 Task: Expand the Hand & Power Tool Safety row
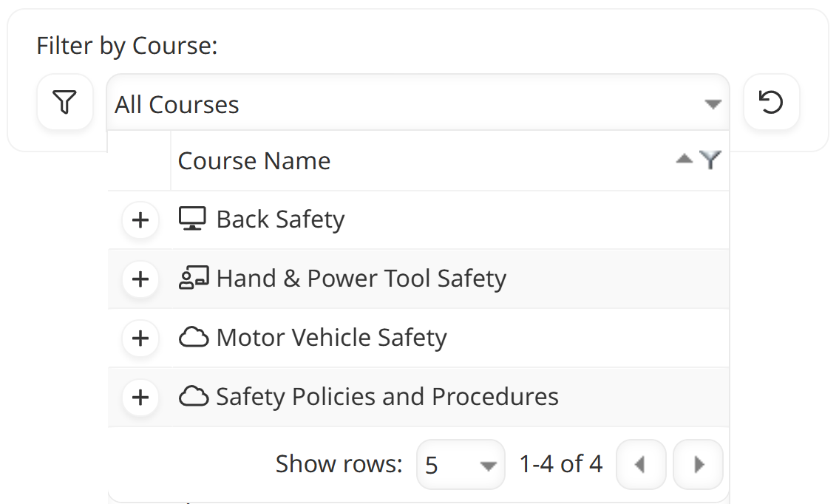(x=140, y=279)
